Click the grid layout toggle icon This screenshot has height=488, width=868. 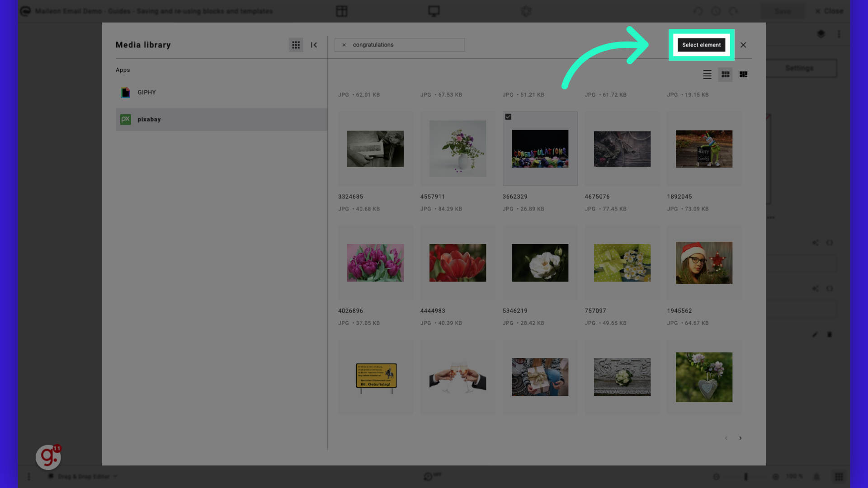coord(726,75)
